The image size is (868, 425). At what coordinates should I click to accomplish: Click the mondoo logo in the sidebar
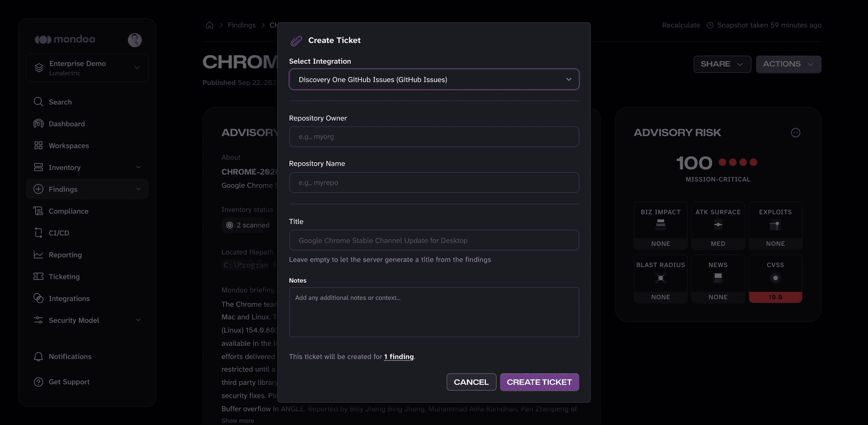(x=65, y=39)
